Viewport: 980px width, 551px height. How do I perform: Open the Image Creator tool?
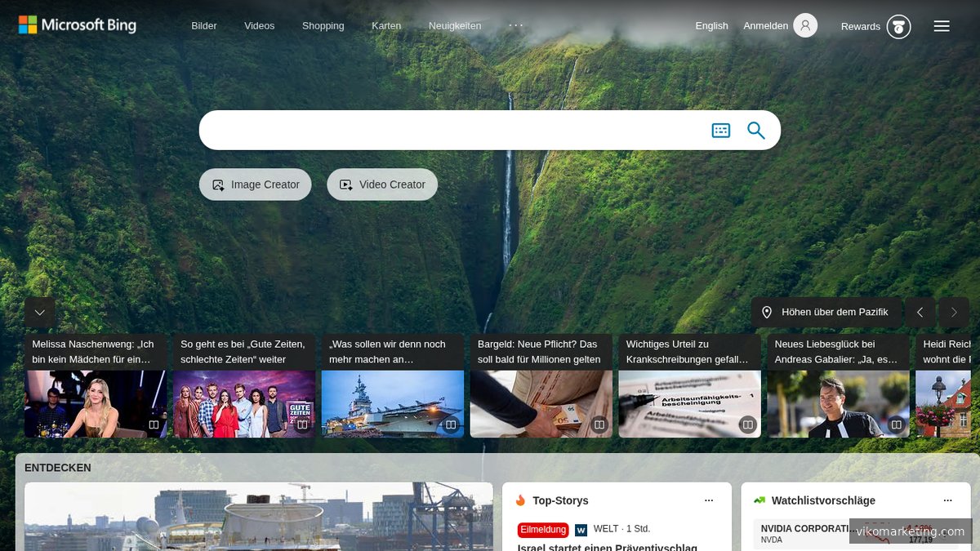(x=255, y=184)
